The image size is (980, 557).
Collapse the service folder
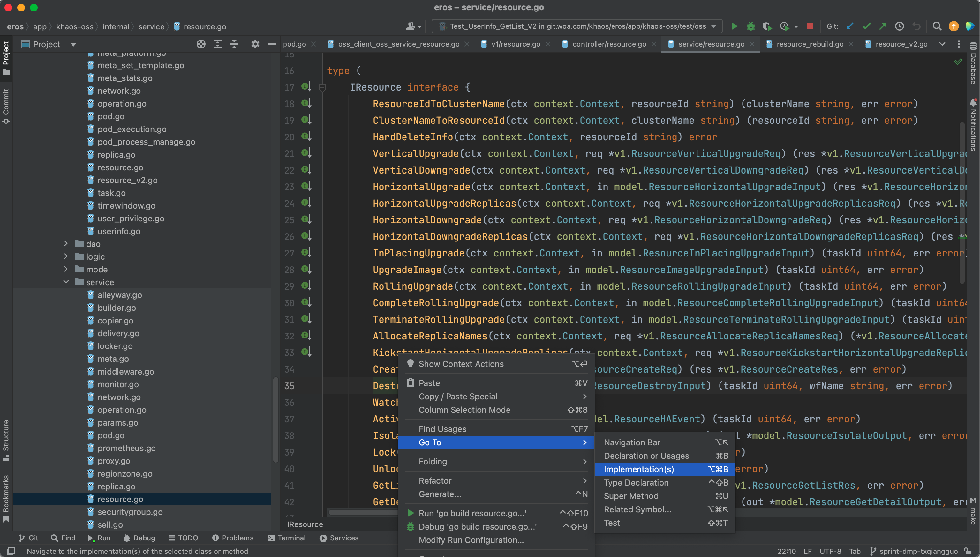(x=66, y=282)
